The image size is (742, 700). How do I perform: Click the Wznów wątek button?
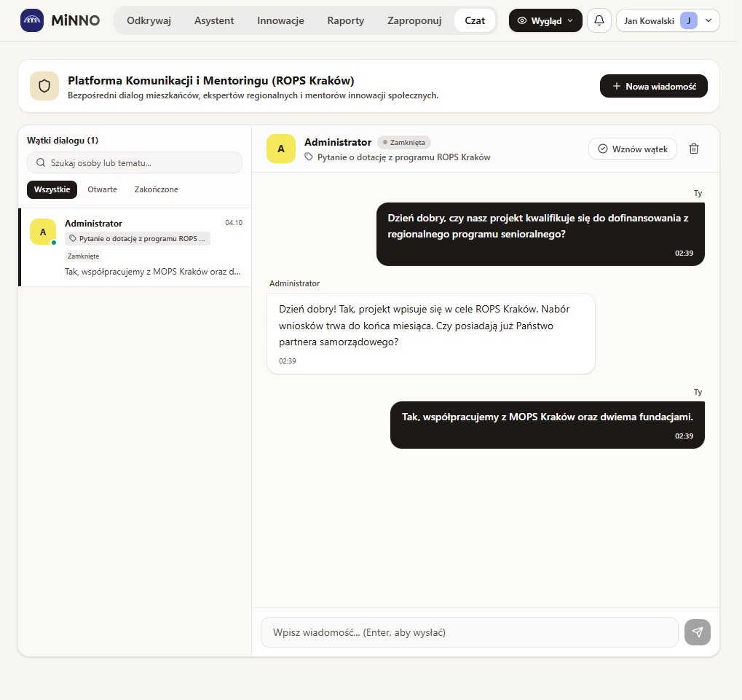[x=633, y=149]
